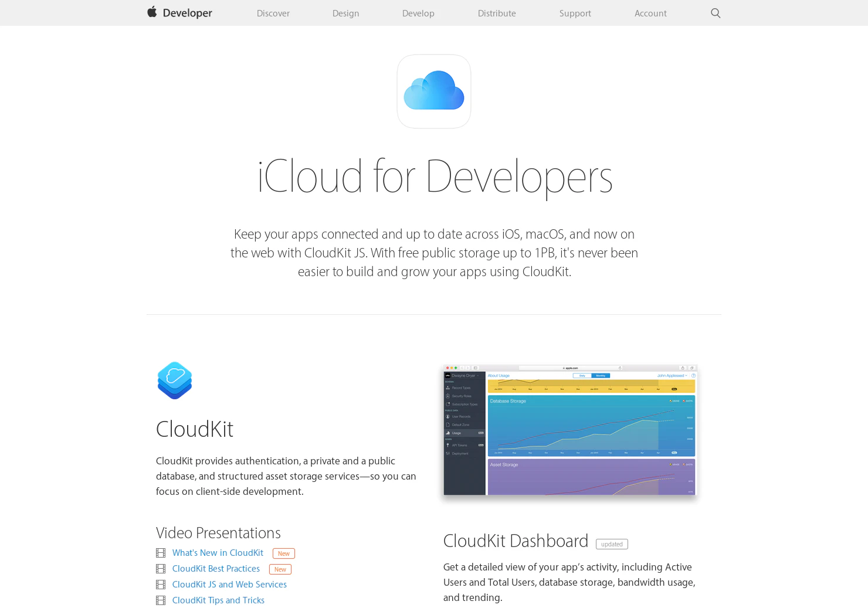Click the help question mark beside John Appleseed

[x=693, y=376]
